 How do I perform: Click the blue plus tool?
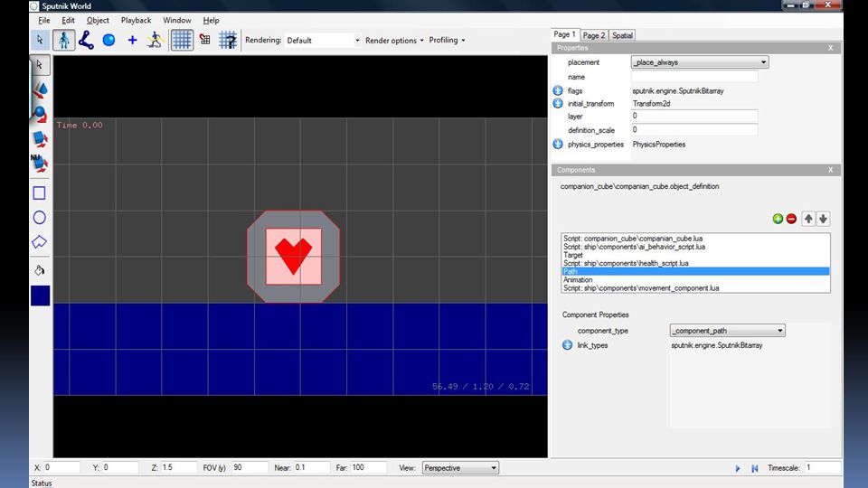(x=132, y=40)
